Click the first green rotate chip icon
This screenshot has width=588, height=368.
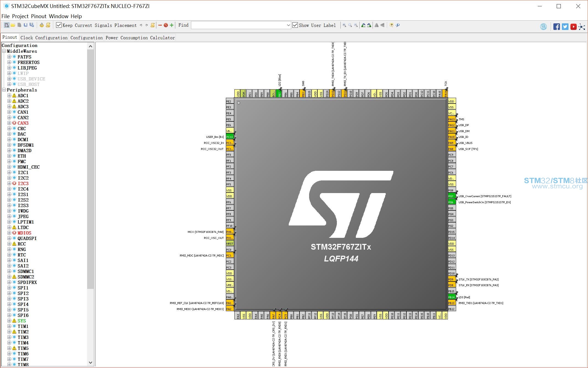[363, 25]
